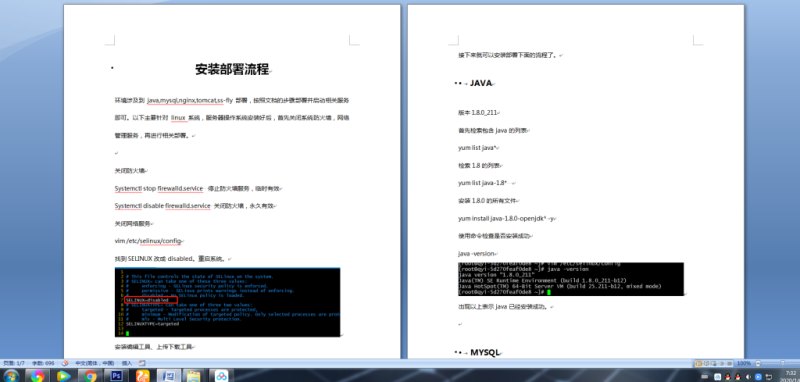Click the line 'yum list java-1.8*'
This screenshot has height=382, width=800.
click(x=482, y=183)
